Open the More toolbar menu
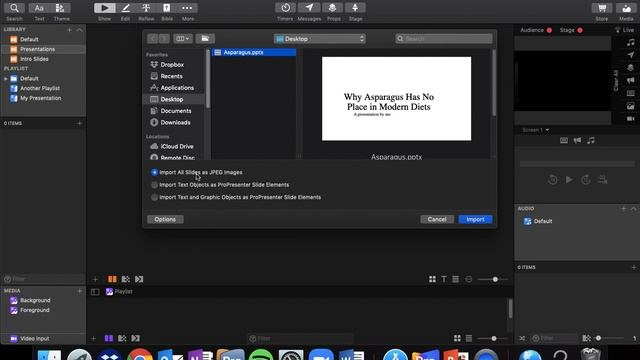The height and width of the screenshot is (360, 640). coord(187,8)
